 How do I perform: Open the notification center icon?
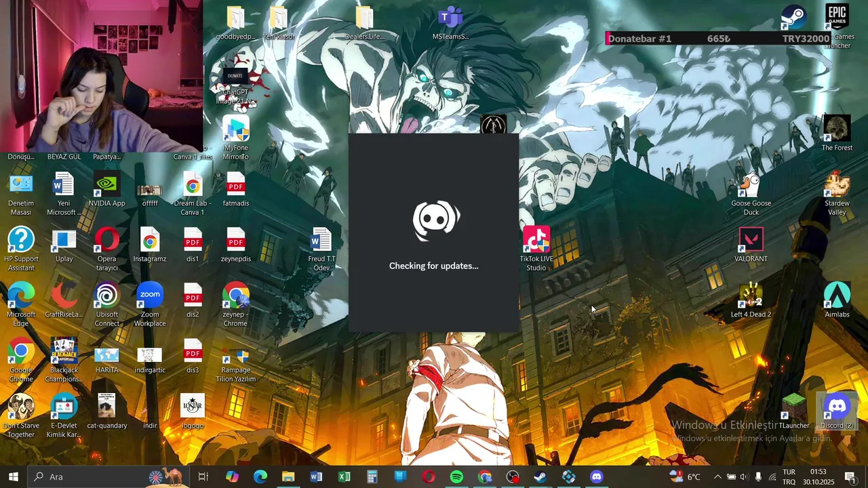pyautogui.click(x=850, y=476)
